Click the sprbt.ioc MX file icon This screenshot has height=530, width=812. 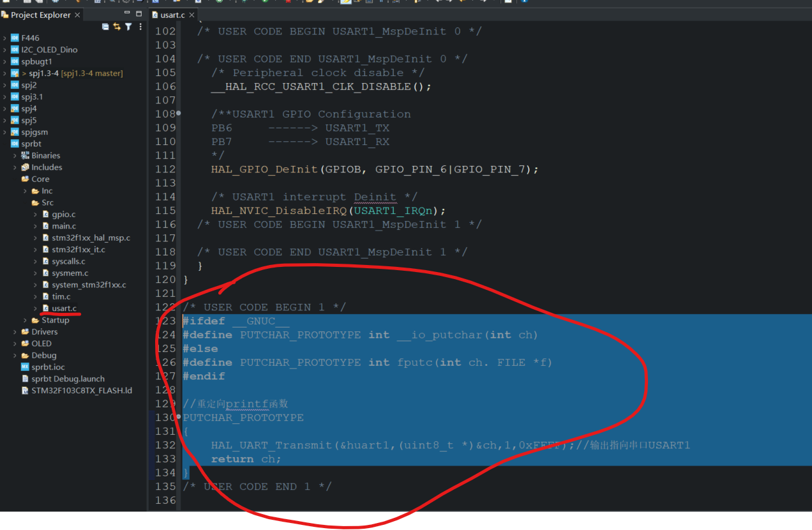[x=25, y=367]
